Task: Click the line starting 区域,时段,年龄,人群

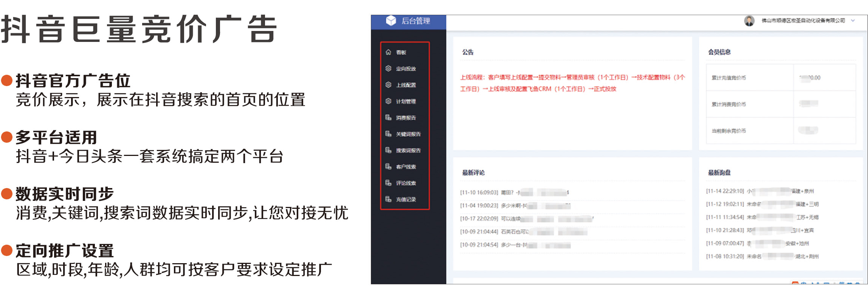Action: coord(174,270)
